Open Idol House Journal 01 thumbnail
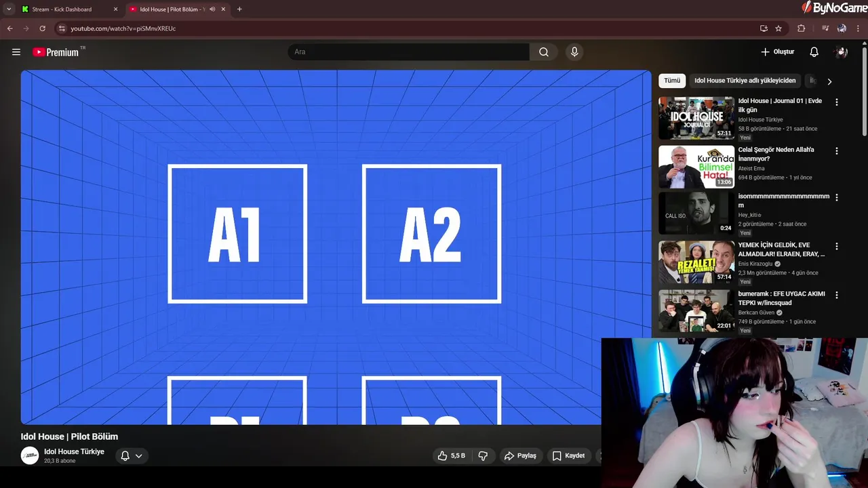Image resolution: width=868 pixels, height=488 pixels. (x=696, y=118)
